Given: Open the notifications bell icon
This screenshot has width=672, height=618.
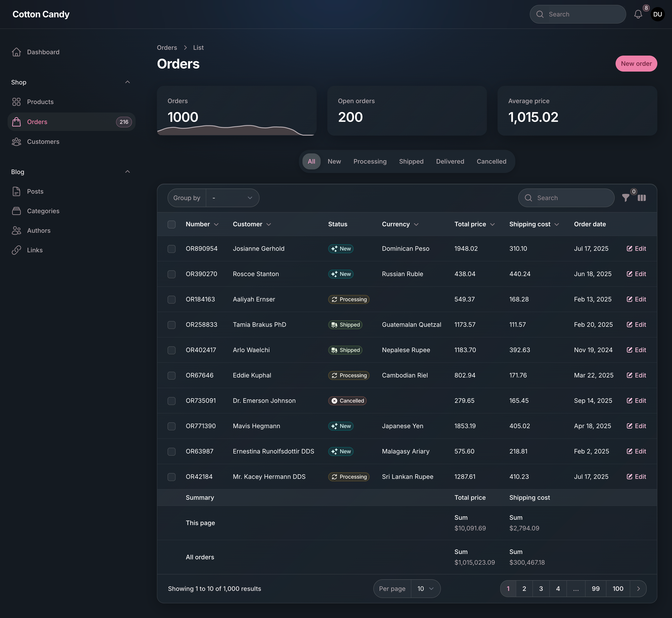Looking at the screenshot, I should click(638, 14).
